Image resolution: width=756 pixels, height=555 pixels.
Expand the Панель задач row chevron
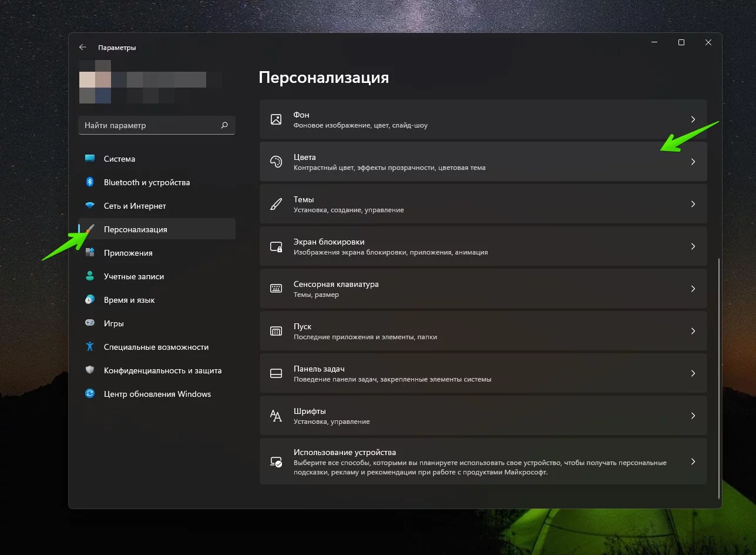click(693, 373)
